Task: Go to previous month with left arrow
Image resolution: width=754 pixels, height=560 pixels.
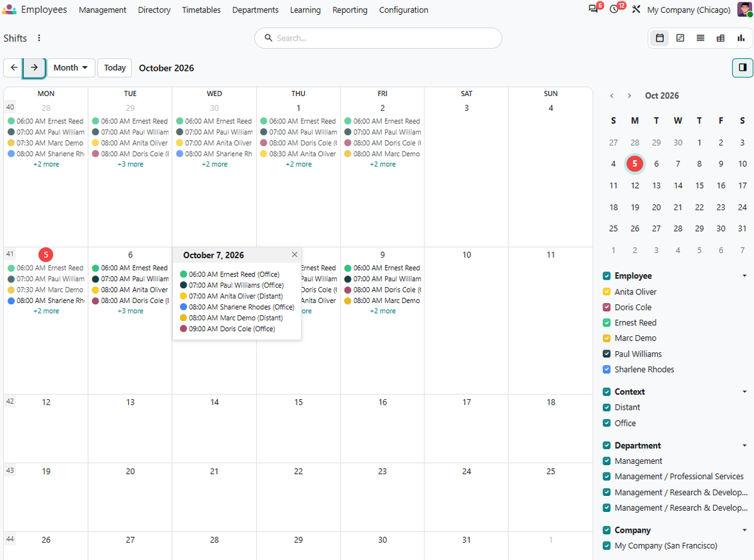Action: pos(14,67)
